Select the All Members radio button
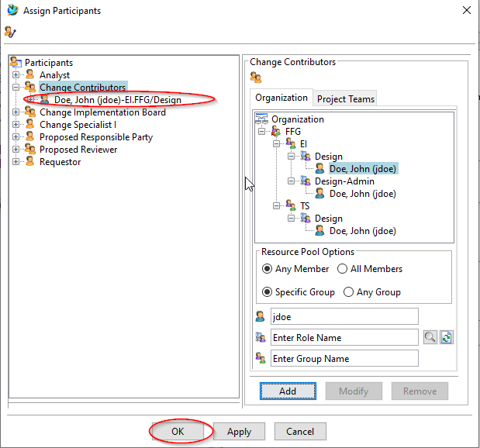The width and height of the screenshot is (480, 448). (343, 269)
